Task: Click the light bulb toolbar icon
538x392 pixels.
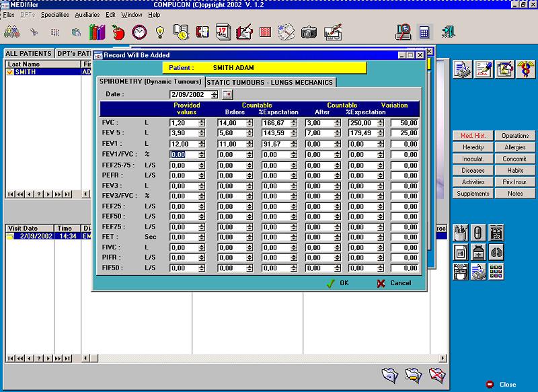Action: coord(160,32)
